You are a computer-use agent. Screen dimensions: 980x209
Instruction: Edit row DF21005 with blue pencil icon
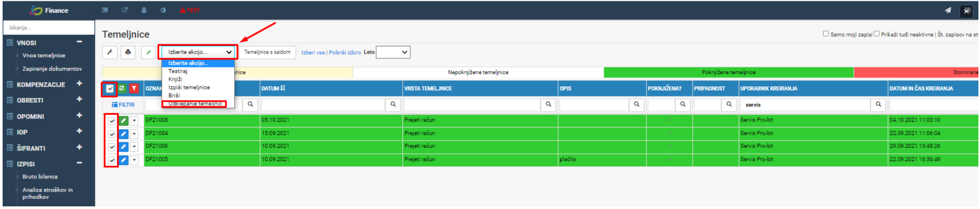tap(123, 160)
